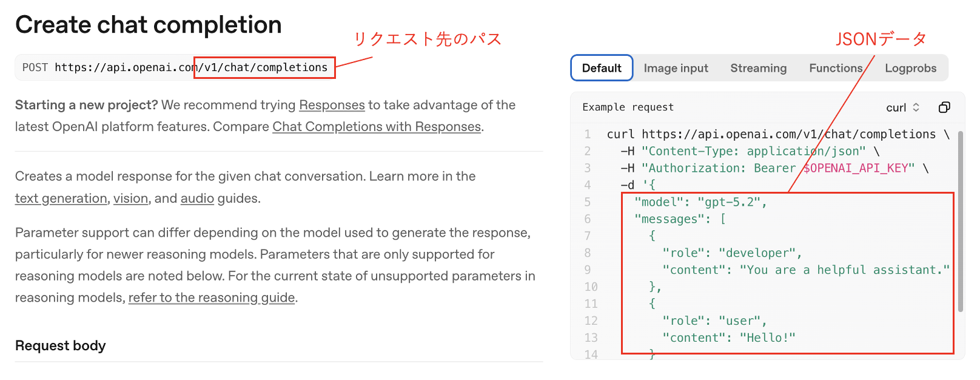
Task: Click the $OPENAI_API_KEY variable in code
Action: [855, 168]
